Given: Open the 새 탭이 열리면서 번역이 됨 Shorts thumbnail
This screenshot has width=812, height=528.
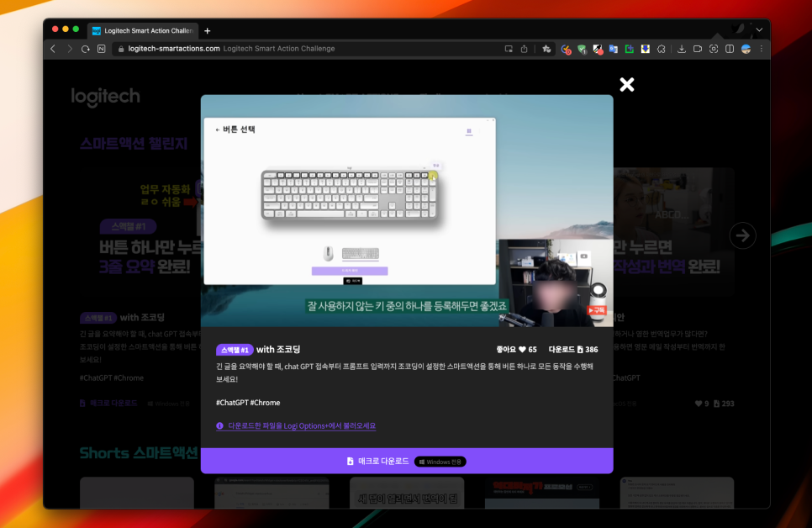Looking at the screenshot, I should 407,493.
